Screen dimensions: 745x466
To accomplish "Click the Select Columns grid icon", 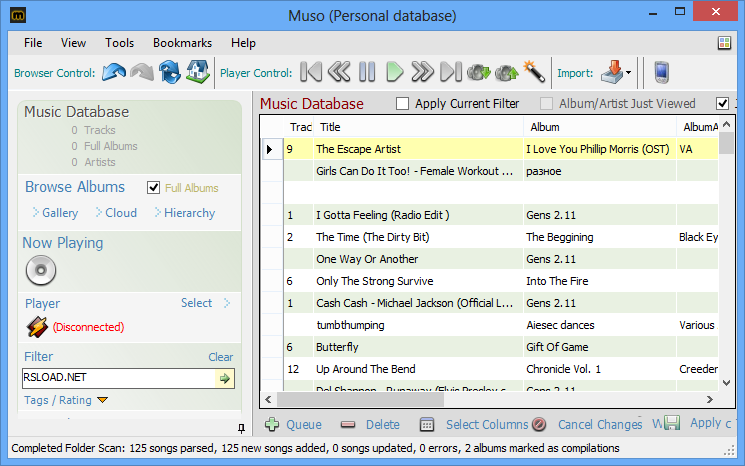I will (x=427, y=424).
